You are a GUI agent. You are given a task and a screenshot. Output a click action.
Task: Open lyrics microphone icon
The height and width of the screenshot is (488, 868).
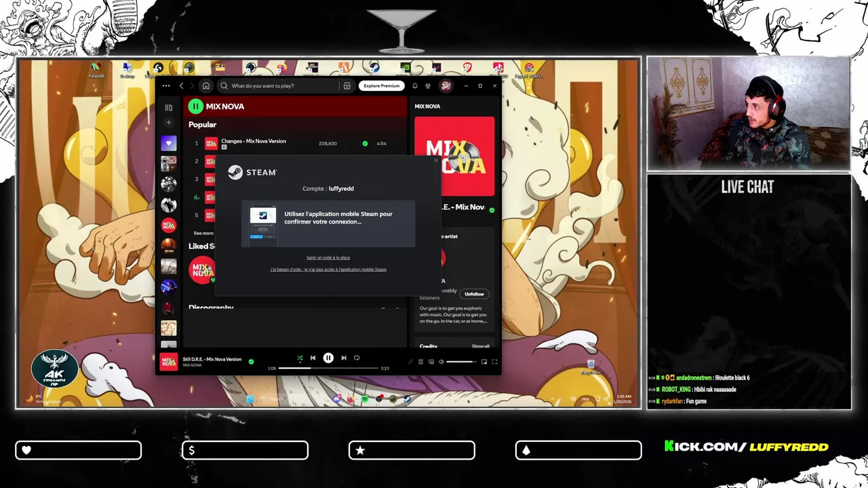410,362
